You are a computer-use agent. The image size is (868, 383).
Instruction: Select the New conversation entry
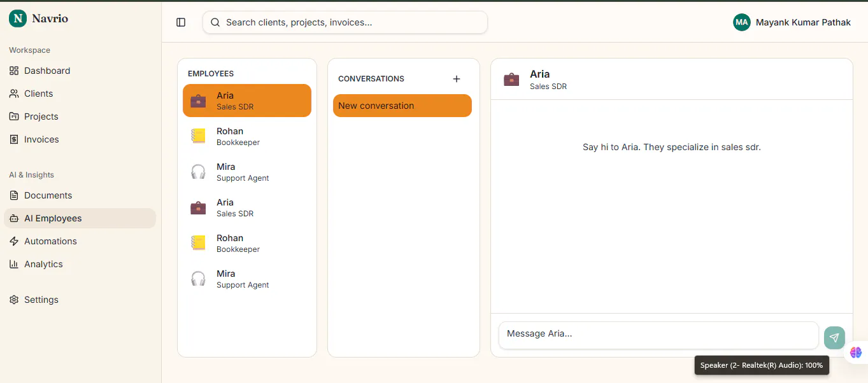click(x=402, y=106)
